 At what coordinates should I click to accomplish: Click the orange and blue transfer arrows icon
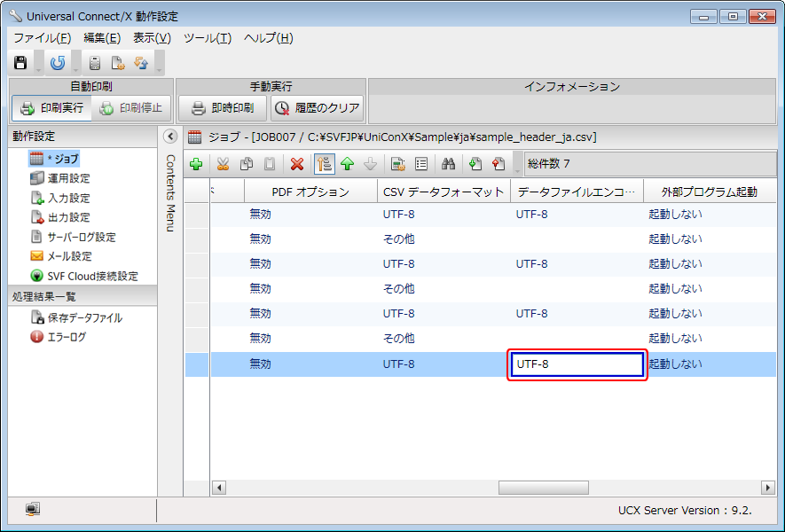point(141,63)
